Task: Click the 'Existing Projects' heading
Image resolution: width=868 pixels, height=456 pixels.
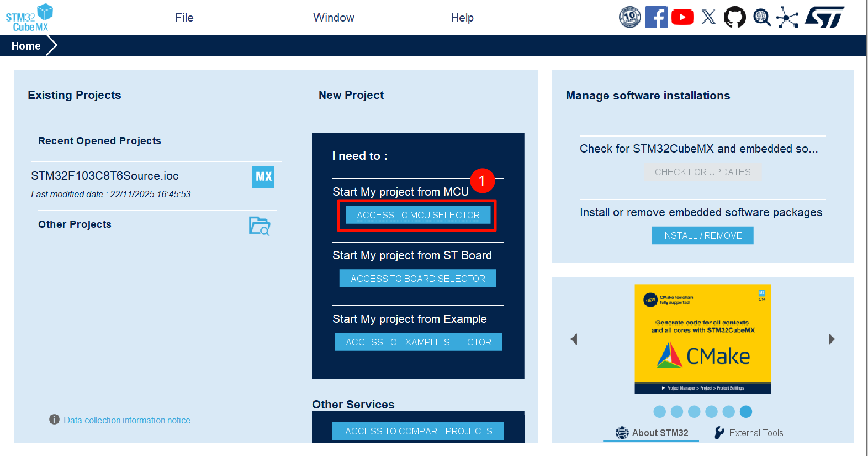Action: click(75, 95)
